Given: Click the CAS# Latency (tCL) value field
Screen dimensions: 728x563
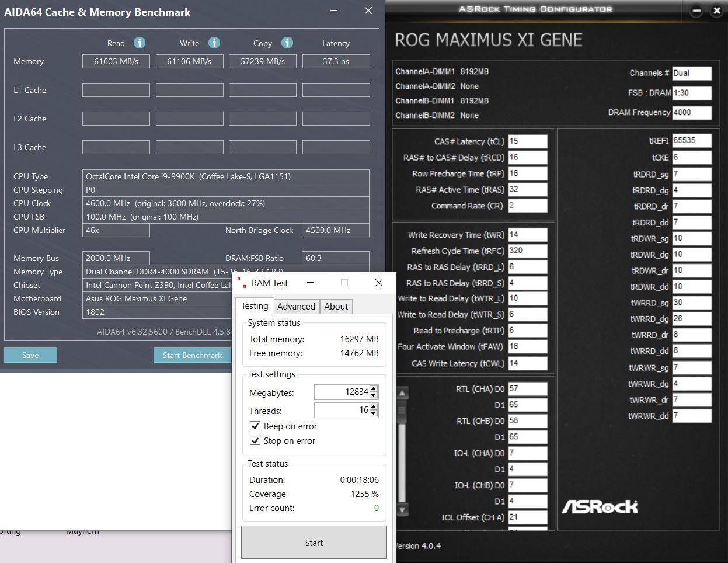Looking at the screenshot, I should click(x=528, y=141).
